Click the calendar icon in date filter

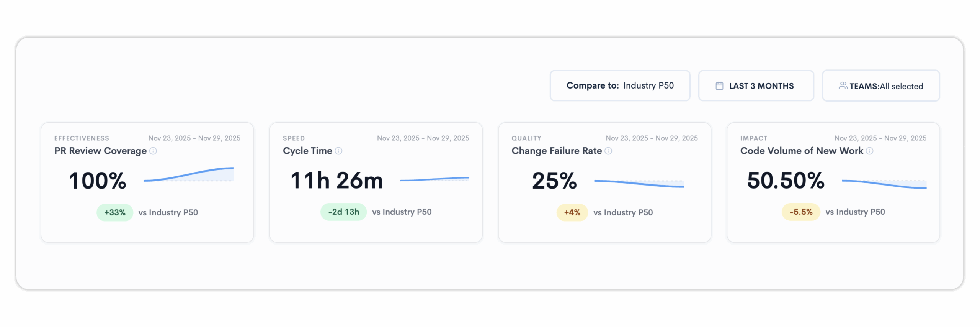(x=719, y=86)
